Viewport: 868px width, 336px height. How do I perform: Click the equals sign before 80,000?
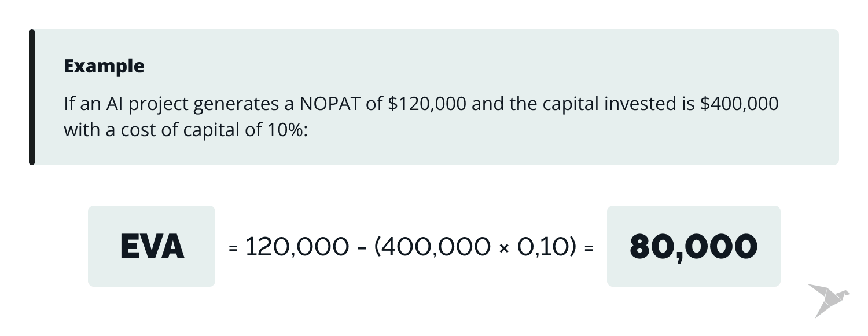click(x=589, y=249)
